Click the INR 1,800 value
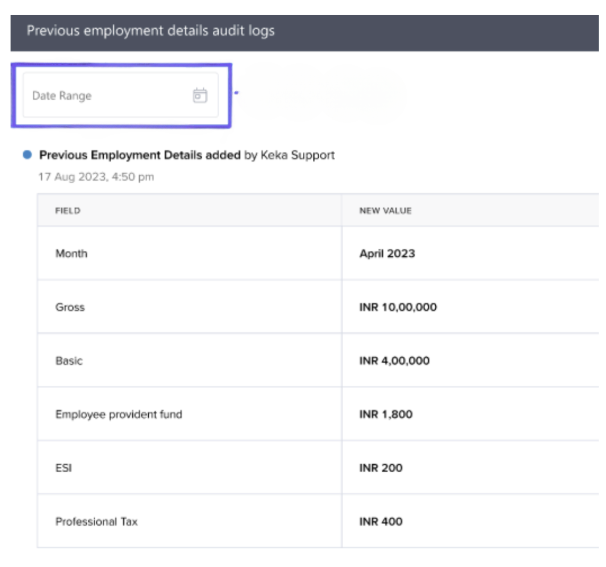606x567 pixels. click(386, 414)
